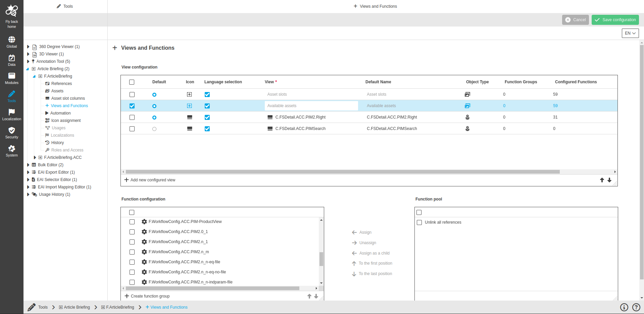Click Save configuration button
The image size is (644, 314).
tap(615, 20)
